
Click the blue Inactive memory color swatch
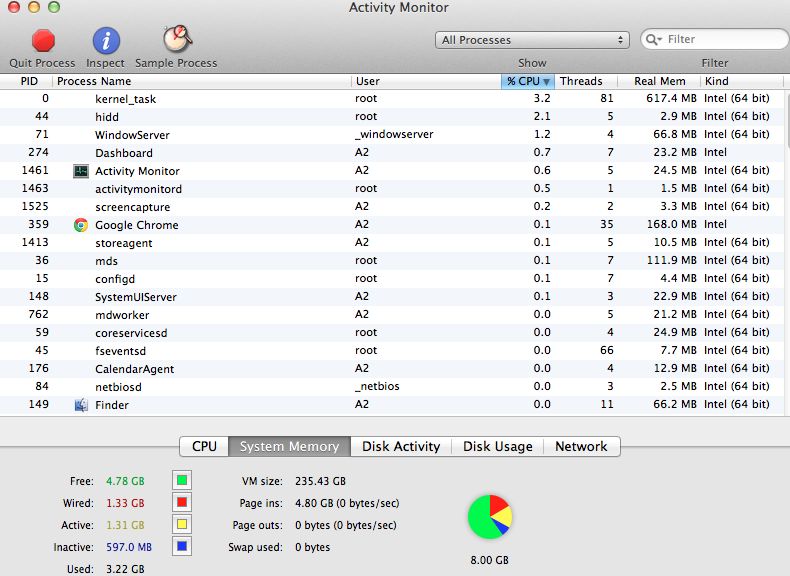[182, 546]
